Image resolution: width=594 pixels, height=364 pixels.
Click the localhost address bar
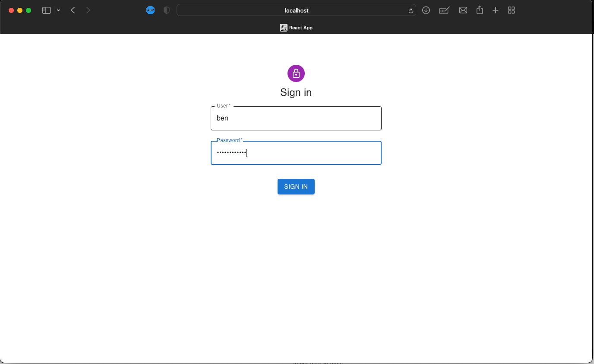[x=296, y=10]
